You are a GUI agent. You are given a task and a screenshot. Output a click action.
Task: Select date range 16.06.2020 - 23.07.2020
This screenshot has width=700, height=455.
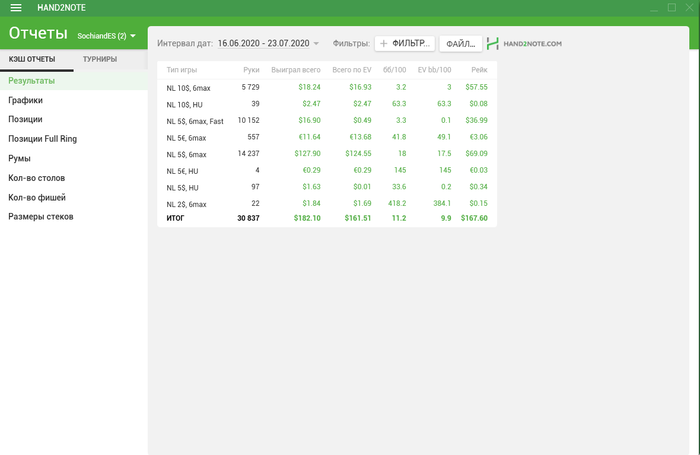[263, 43]
